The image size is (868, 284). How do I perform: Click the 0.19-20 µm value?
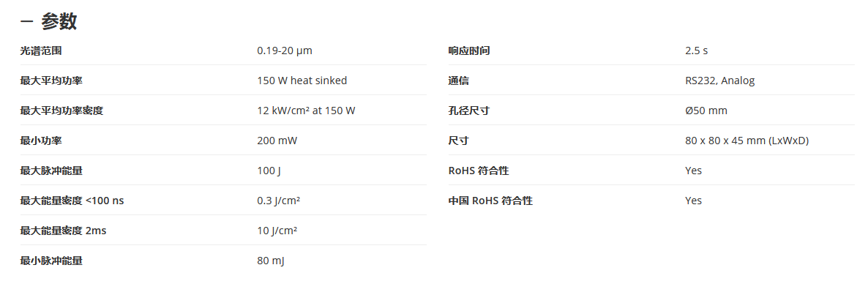[285, 51]
